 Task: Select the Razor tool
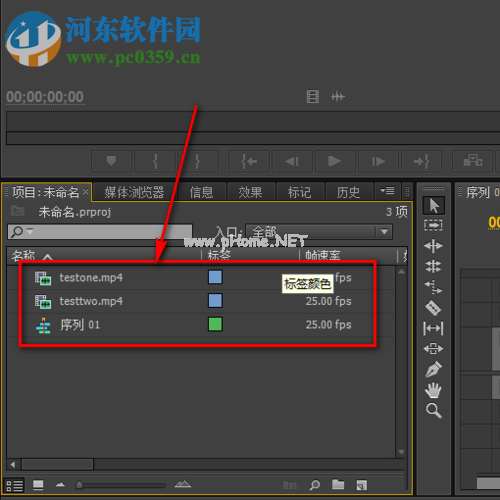pyautogui.click(x=433, y=308)
